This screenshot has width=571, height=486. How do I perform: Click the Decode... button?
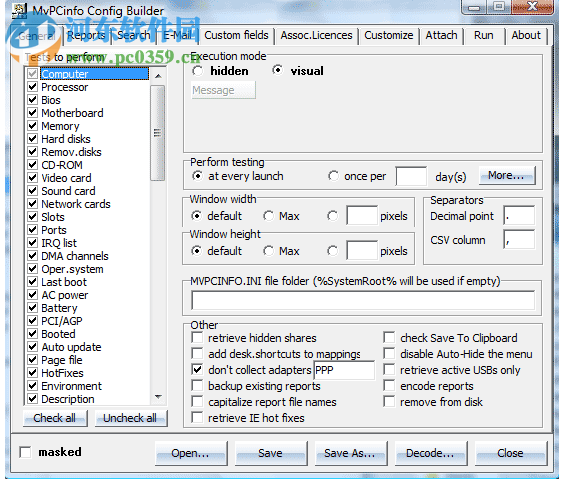(x=431, y=453)
